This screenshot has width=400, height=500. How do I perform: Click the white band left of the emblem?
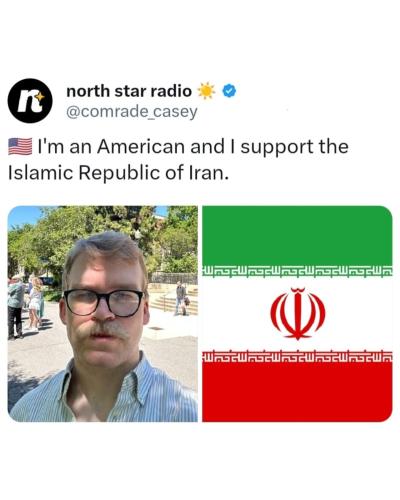point(236,313)
